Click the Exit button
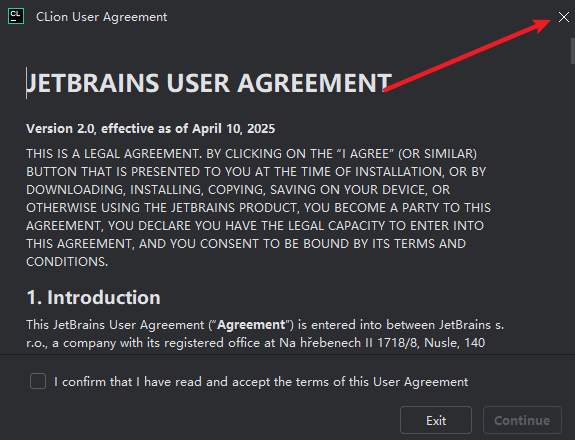The width and height of the screenshot is (575, 440). click(436, 420)
